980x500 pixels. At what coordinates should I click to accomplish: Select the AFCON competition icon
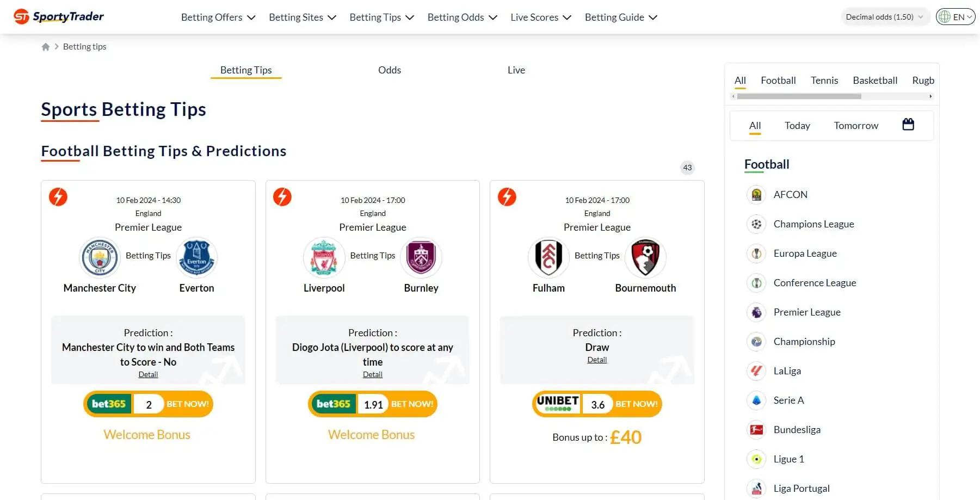756,194
